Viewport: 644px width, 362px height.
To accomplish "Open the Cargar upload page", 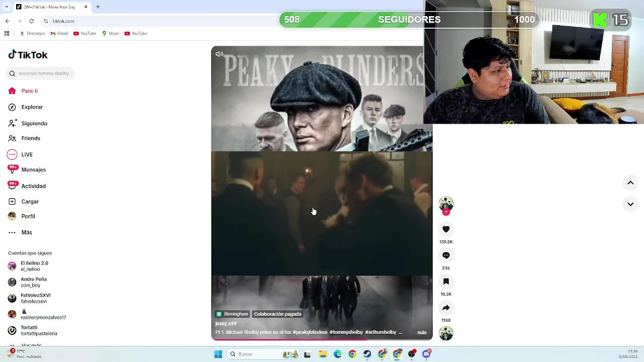I will [x=24, y=202].
